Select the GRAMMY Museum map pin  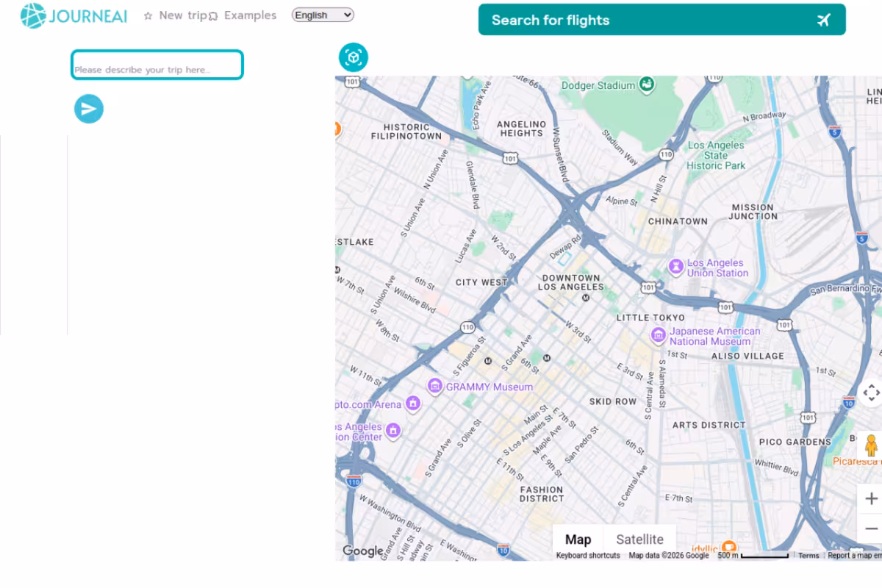point(435,386)
